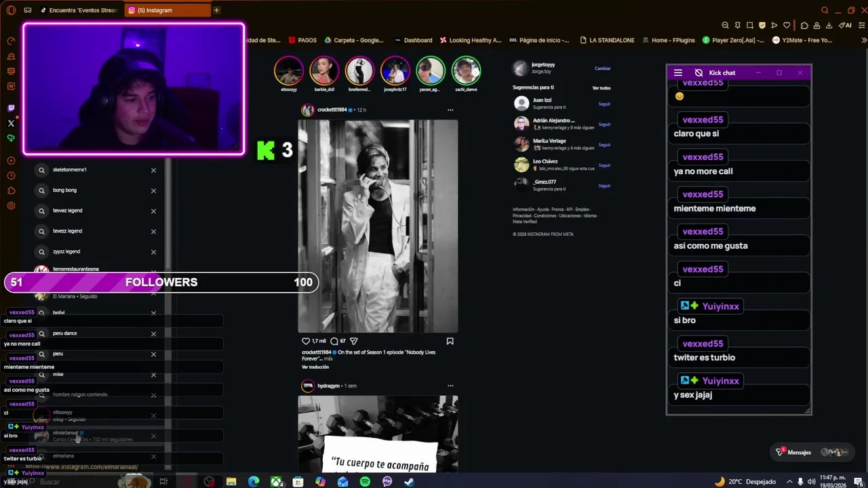Open more options on crockettt1984 post

coord(450,110)
